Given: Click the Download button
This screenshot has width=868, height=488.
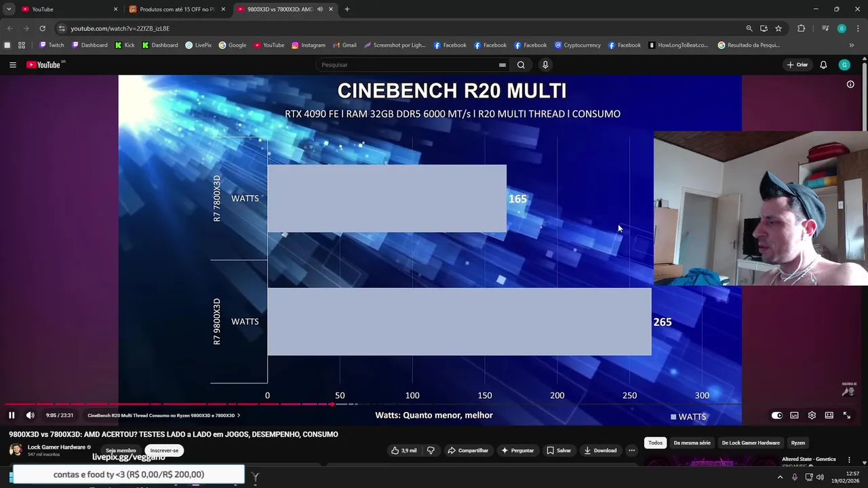Looking at the screenshot, I should click(x=600, y=451).
